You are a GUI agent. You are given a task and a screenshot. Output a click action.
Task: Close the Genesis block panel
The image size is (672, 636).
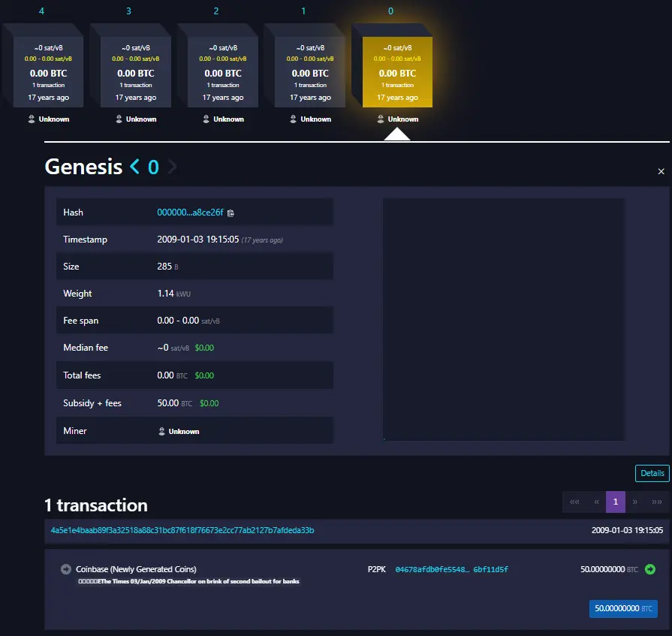(x=661, y=172)
